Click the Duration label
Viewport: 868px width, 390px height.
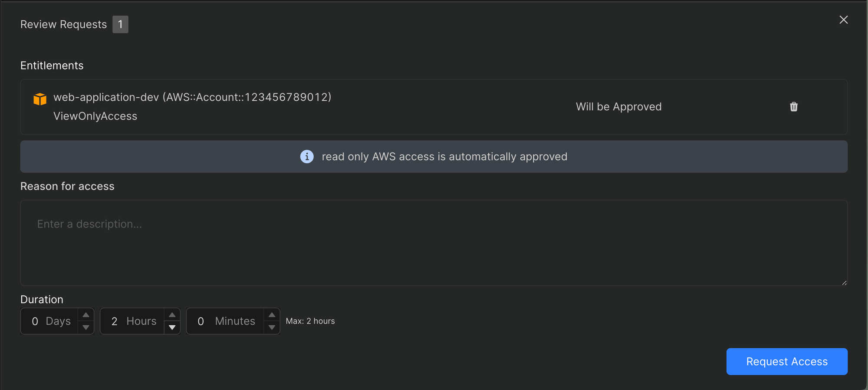pyautogui.click(x=42, y=300)
